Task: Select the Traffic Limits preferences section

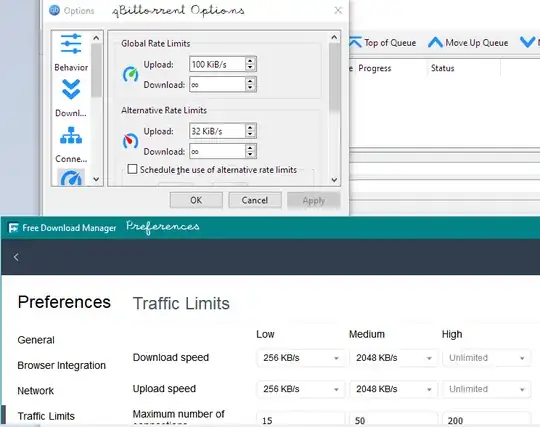Action: tap(46, 416)
